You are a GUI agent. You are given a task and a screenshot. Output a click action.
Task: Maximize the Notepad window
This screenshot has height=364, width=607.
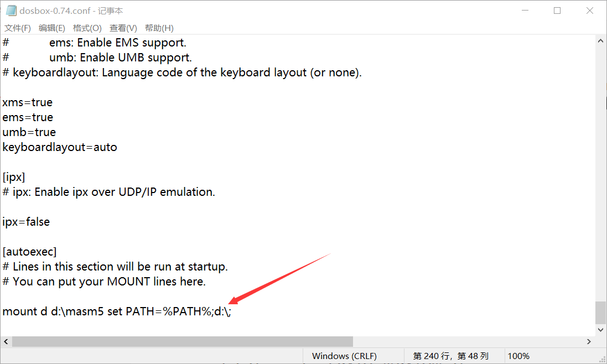pyautogui.click(x=557, y=11)
